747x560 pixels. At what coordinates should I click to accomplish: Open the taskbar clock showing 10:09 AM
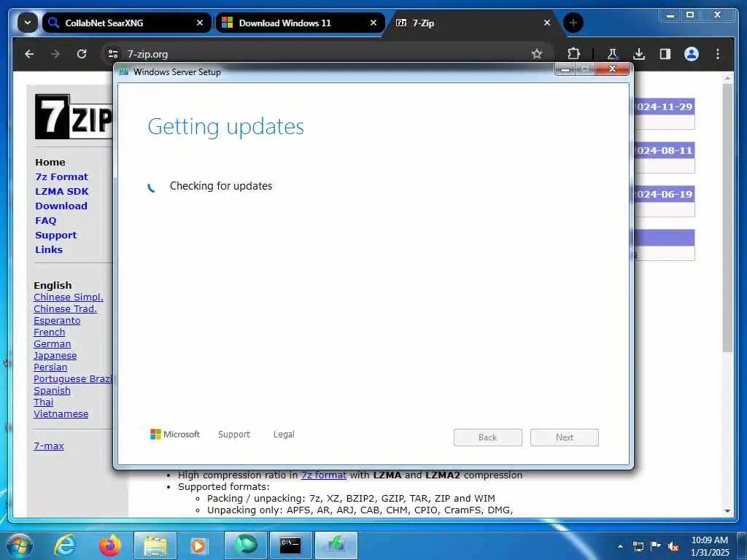[709, 546]
